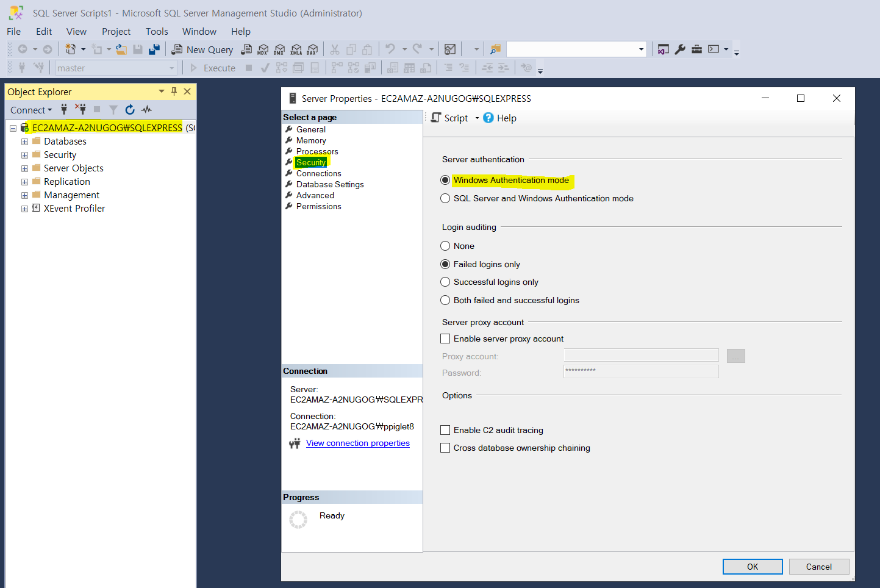This screenshot has height=588, width=880.
Task: Click the XMLA query icon
Action: coord(296,49)
